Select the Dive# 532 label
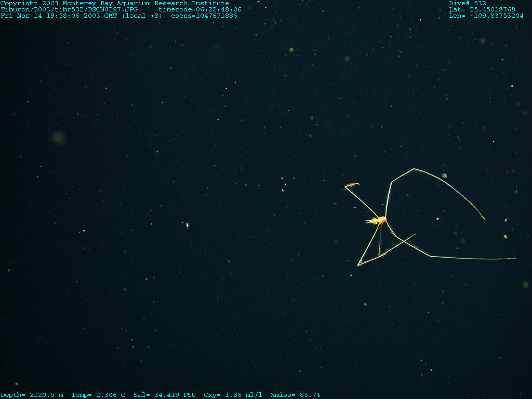This screenshot has width=532, height=399. tap(468, 4)
